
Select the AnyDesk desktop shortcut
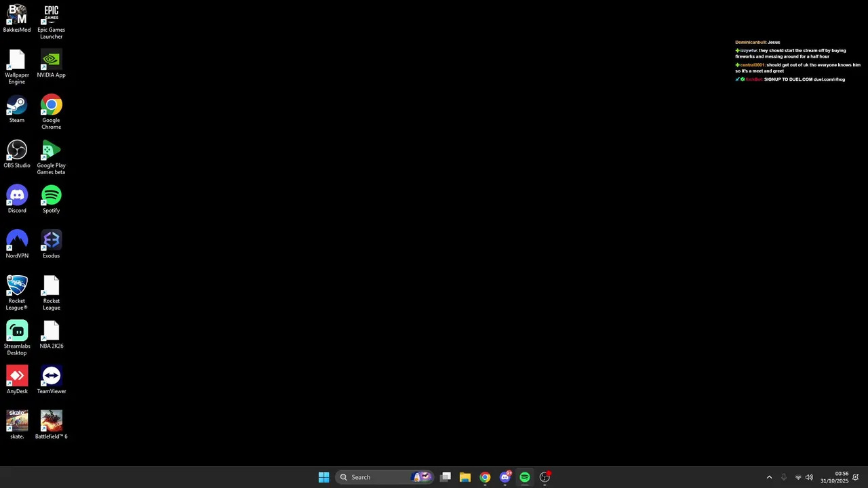coord(17,380)
